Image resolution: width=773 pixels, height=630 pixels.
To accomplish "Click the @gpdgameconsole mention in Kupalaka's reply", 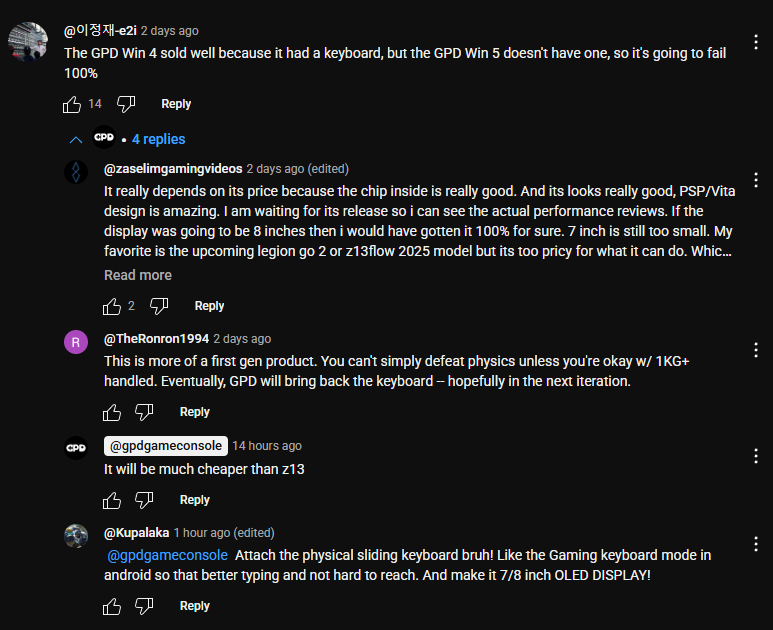I will (167, 555).
